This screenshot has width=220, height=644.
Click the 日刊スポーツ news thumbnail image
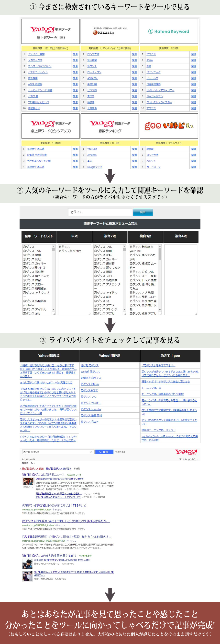click(28, 481)
